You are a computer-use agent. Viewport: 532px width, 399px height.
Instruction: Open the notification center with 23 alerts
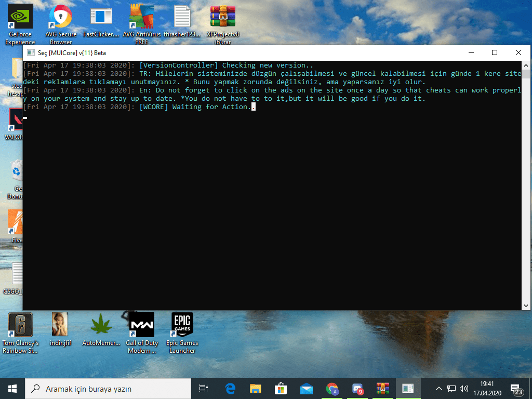517,389
